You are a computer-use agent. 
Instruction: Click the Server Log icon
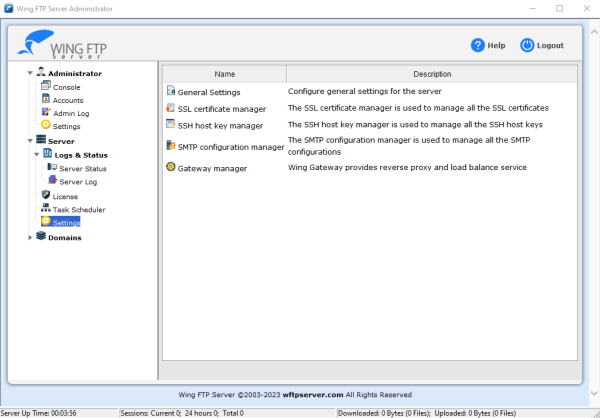point(52,180)
